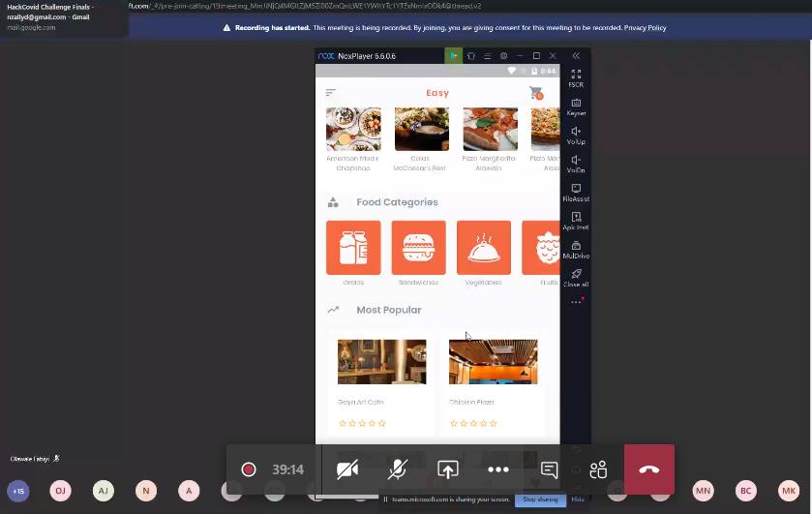This screenshot has width=812, height=514.
Task: Open NoxPlayer settings gear
Action: pos(503,55)
